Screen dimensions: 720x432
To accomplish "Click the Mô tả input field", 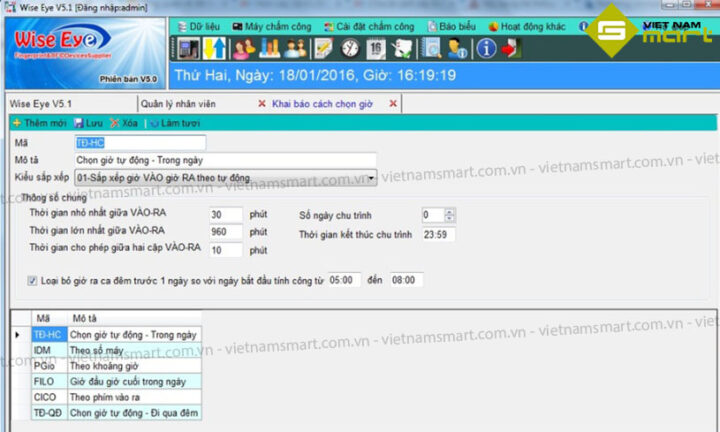I will pos(225,160).
